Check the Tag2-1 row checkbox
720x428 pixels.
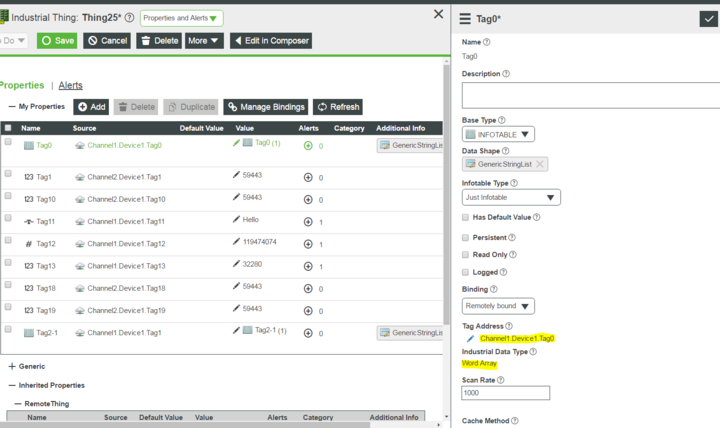point(8,329)
